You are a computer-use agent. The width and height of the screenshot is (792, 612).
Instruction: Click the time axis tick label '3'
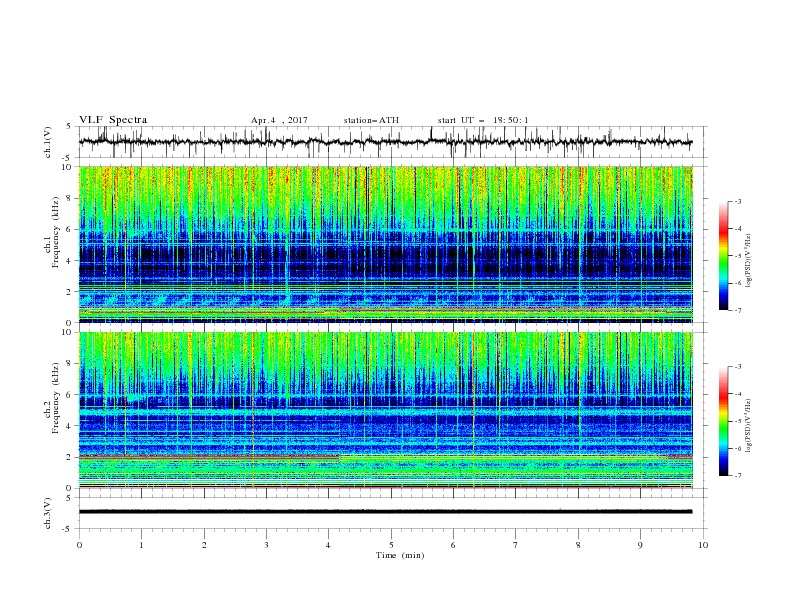[266, 545]
